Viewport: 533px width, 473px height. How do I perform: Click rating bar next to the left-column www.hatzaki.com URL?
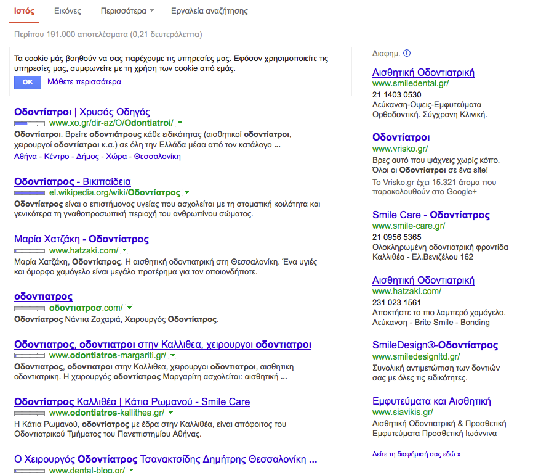[x=29, y=251]
